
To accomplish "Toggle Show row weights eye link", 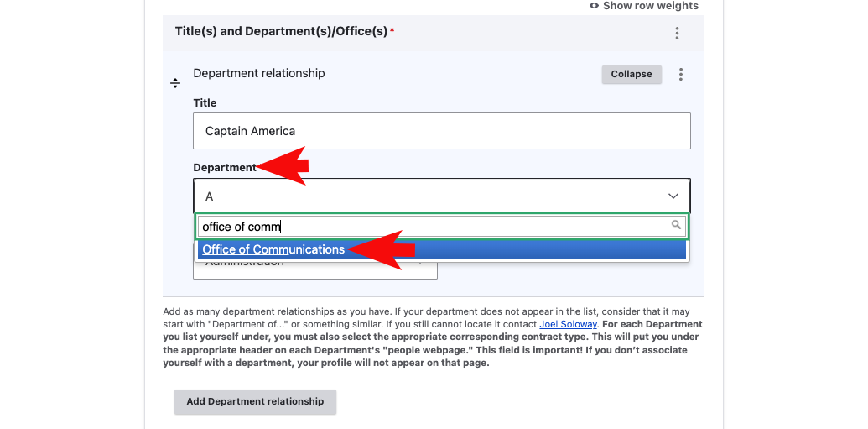I will [644, 6].
